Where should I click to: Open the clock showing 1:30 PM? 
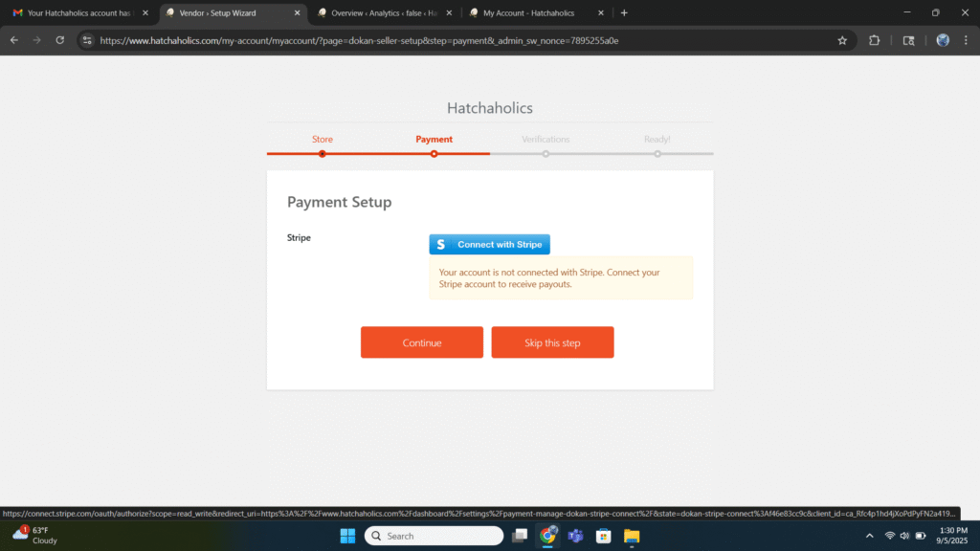pyautogui.click(x=952, y=536)
